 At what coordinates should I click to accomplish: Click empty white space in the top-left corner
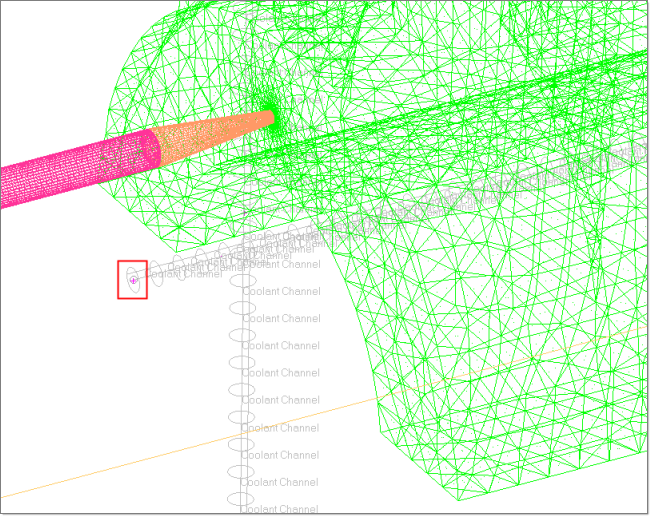[40, 40]
